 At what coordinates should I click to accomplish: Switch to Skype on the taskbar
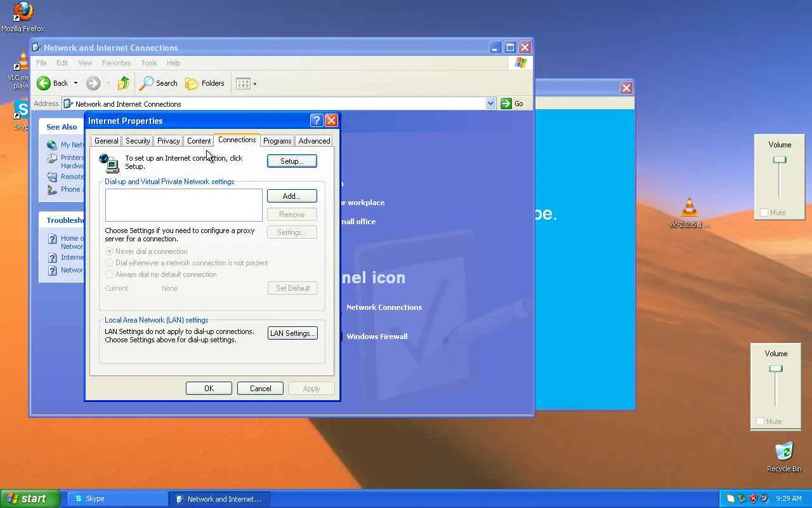pos(117,499)
